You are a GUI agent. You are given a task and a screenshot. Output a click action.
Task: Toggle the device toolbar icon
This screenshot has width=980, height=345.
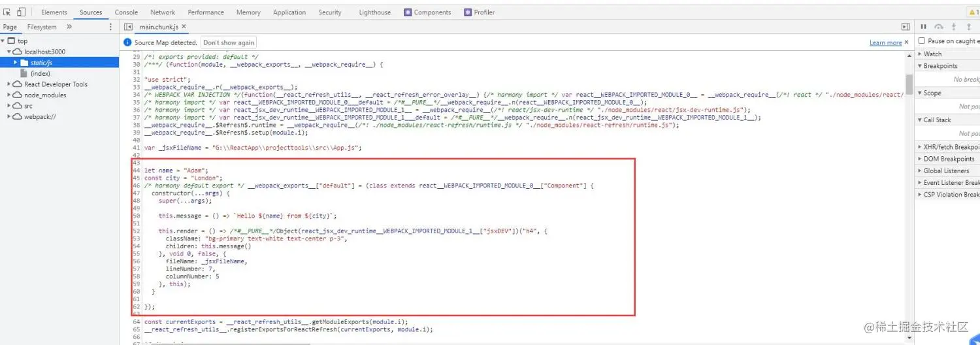click(21, 12)
